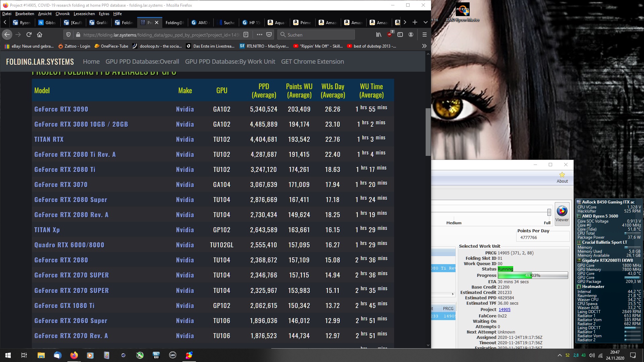The image size is (644, 362).
Task: Save page to Pocket
Action: (x=269, y=35)
